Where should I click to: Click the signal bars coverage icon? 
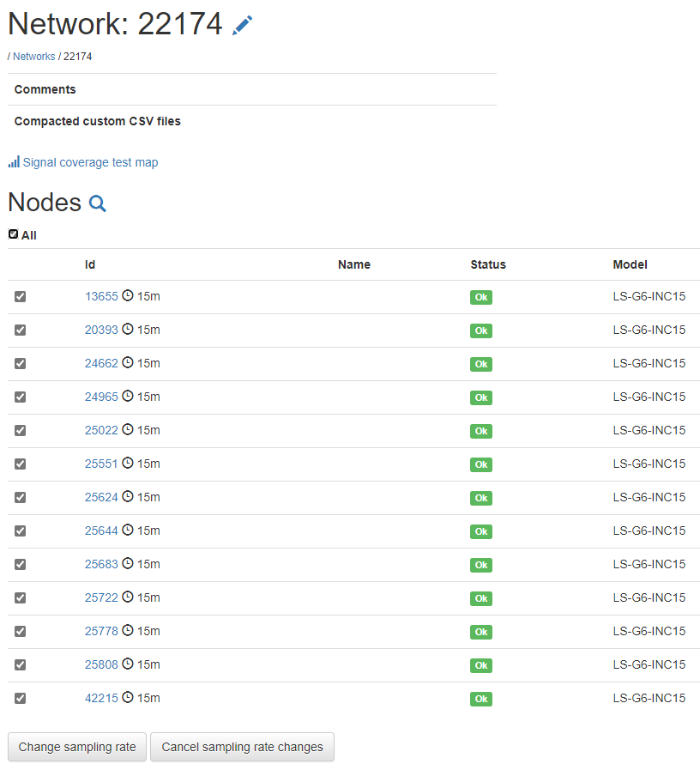[x=14, y=162]
